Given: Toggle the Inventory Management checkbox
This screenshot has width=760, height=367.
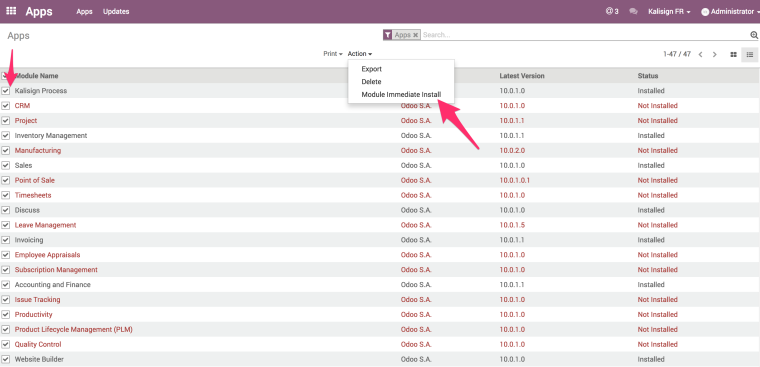Looking at the screenshot, I should coord(6,136).
